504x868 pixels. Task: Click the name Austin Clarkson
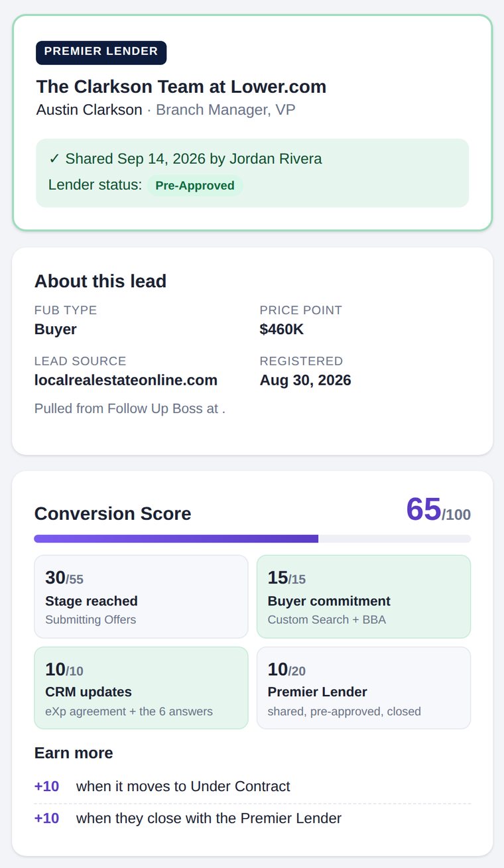coord(90,109)
